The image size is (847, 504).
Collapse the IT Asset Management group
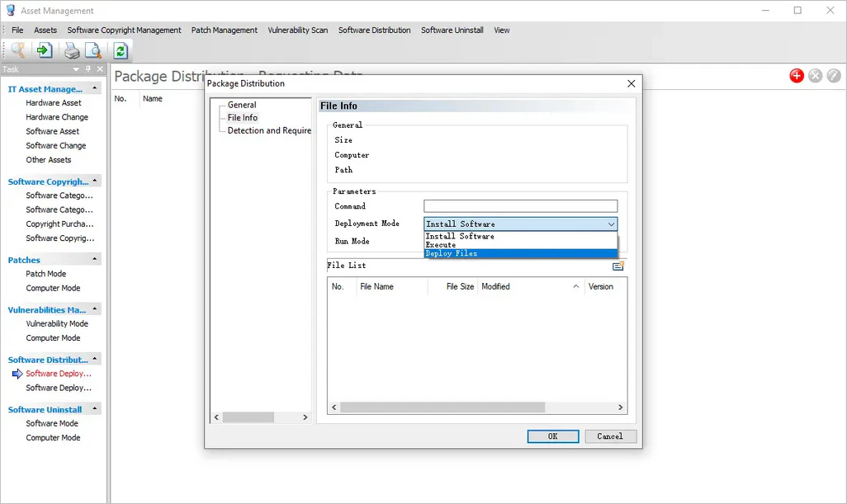[x=95, y=88]
